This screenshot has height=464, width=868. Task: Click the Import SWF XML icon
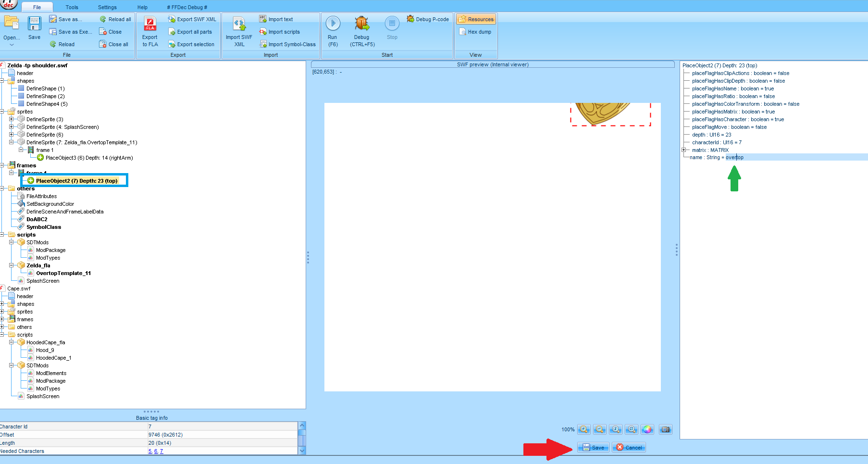pyautogui.click(x=239, y=24)
